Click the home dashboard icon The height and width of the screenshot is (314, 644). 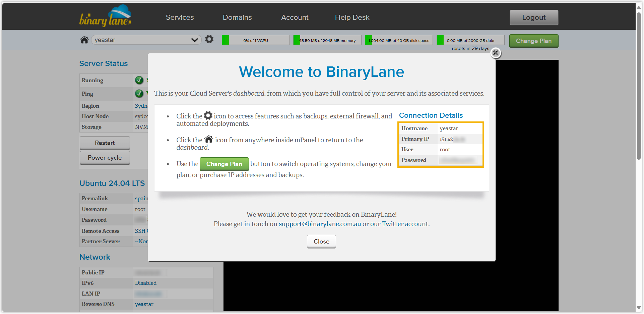point(84,40)
